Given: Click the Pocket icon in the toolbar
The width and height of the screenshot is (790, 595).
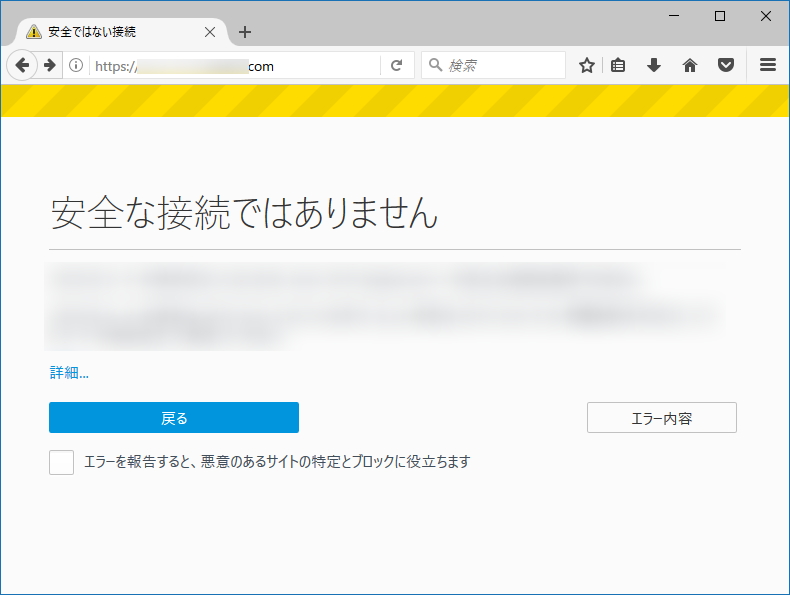Looking at the screenshot, I should point(726,65).
